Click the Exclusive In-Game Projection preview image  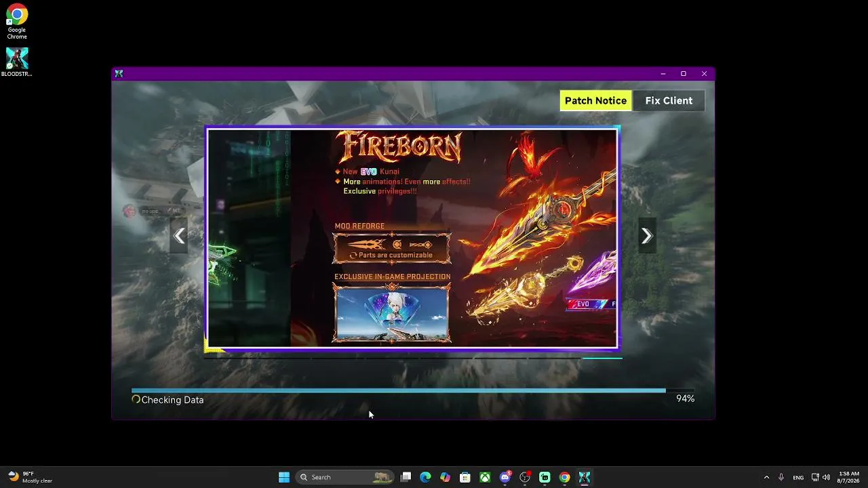pyautogui.click(x=391, y=312)
